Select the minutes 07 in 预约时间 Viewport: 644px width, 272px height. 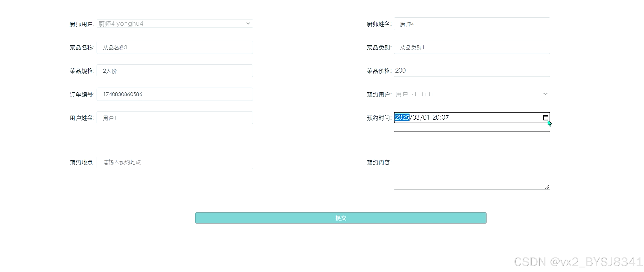tap(445, 117)
